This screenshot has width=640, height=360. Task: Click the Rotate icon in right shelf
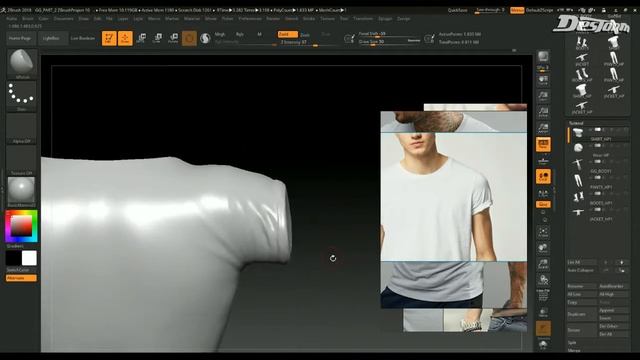coord(543,280)
